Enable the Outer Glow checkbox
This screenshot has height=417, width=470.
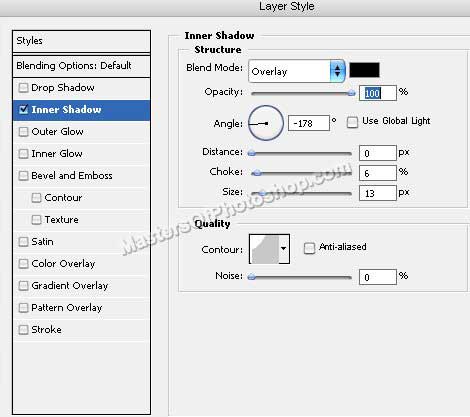pyautogui.click(x=23, y=132)
